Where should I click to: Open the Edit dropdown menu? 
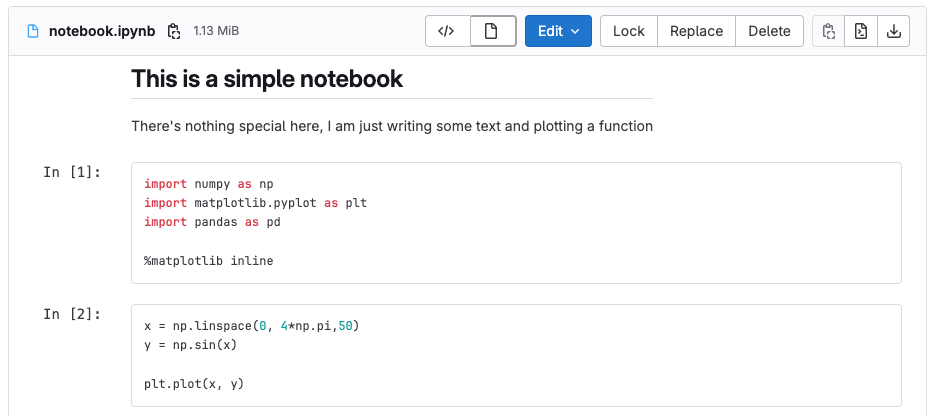click(558, 31)
